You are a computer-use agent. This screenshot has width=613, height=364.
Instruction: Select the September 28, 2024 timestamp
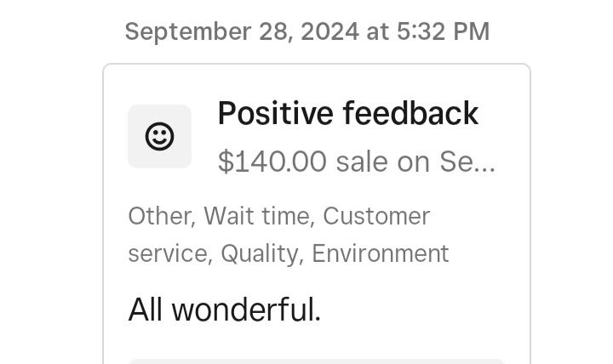[306, 31]
